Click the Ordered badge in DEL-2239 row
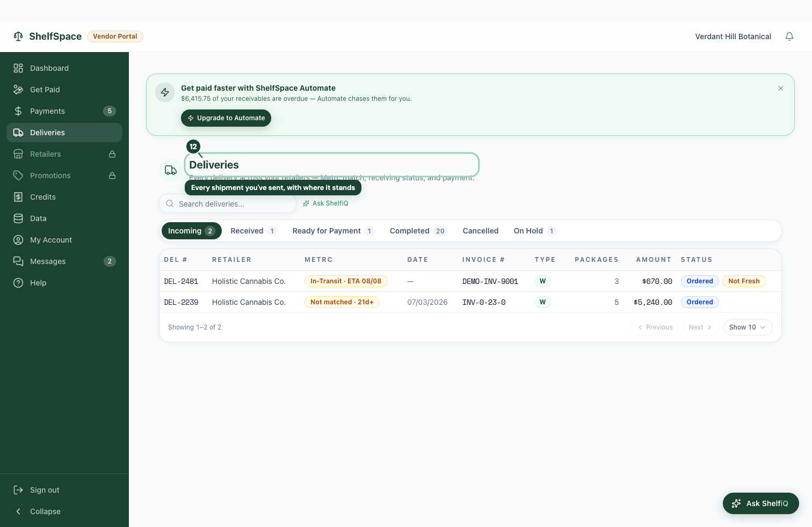 click(700, 302)
